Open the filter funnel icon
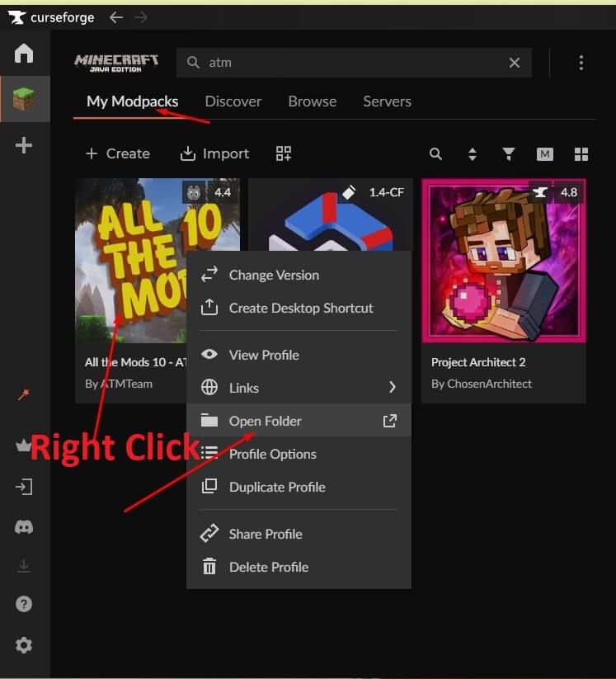 click(x=509, y=153)
